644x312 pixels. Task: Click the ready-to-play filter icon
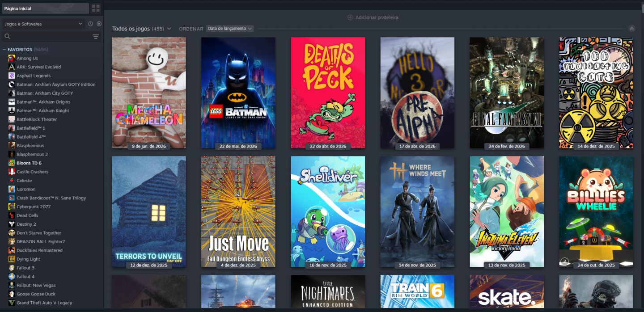pyautogui.click(x=99, y=24)
